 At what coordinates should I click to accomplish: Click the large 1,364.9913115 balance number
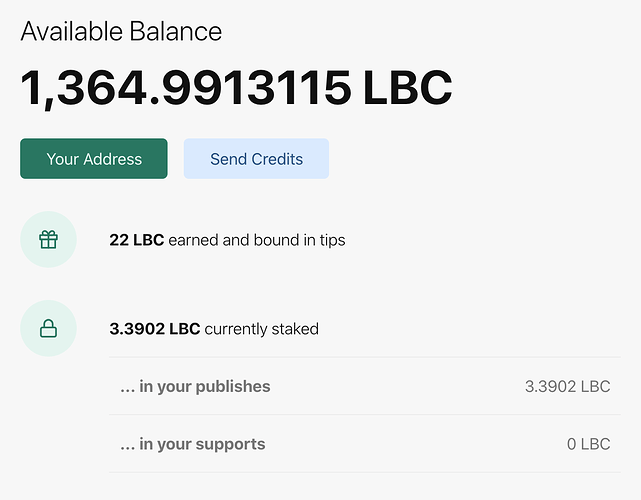click(x=185, y=88)
